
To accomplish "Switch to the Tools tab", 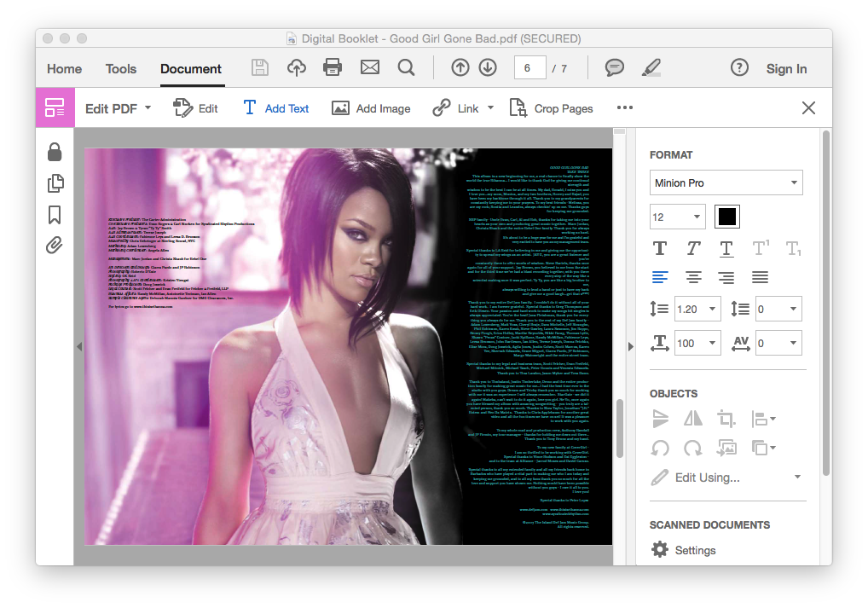I will (121, 69).
